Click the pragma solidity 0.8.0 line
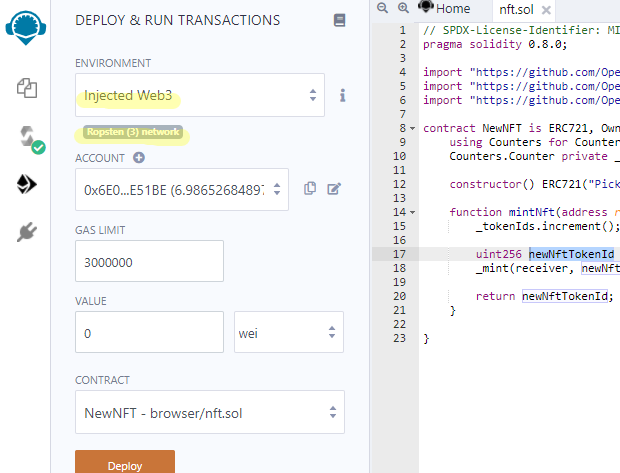Image resolution: width=620 pixels, height=473 pixels. (x=495, y=44)
